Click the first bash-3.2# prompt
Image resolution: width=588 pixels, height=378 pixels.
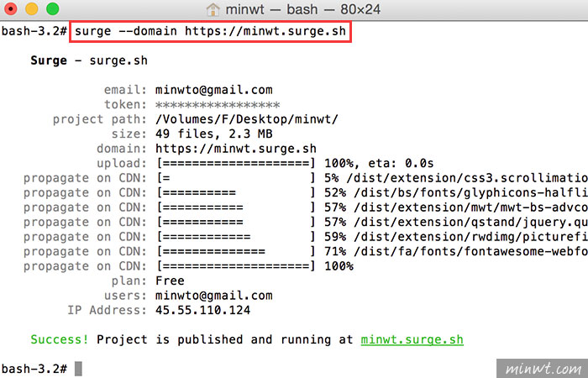[34, 32]
